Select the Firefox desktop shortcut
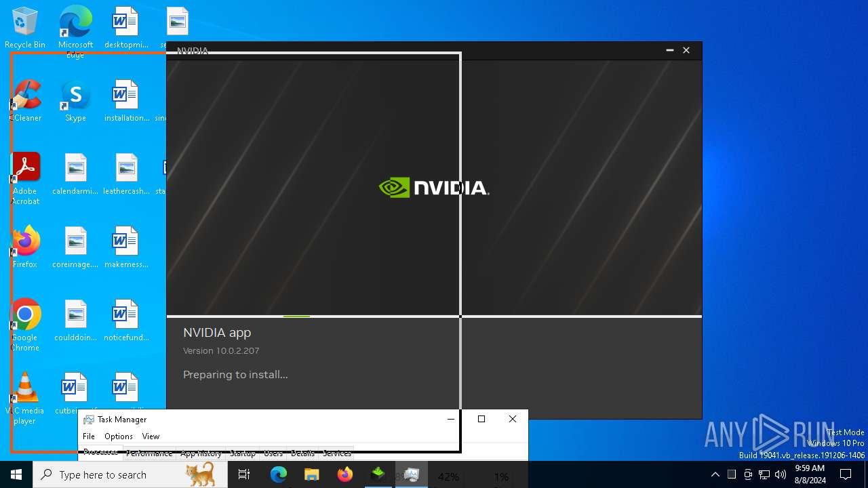Image resolution: width=868 pixels, height=488 pixels. [25, 248]
